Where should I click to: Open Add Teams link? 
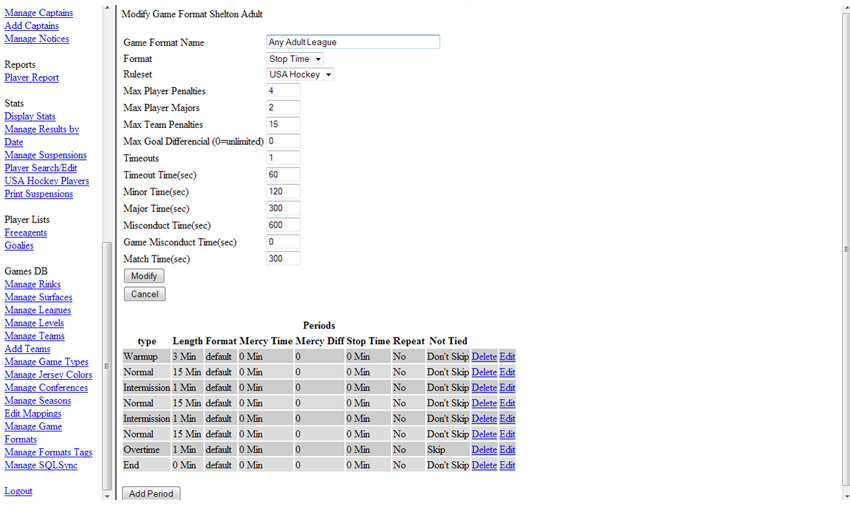click(27, 349)
